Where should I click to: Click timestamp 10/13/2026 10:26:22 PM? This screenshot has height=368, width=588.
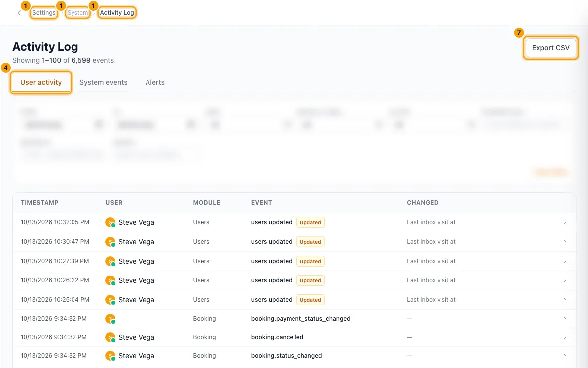pos(55,280)
